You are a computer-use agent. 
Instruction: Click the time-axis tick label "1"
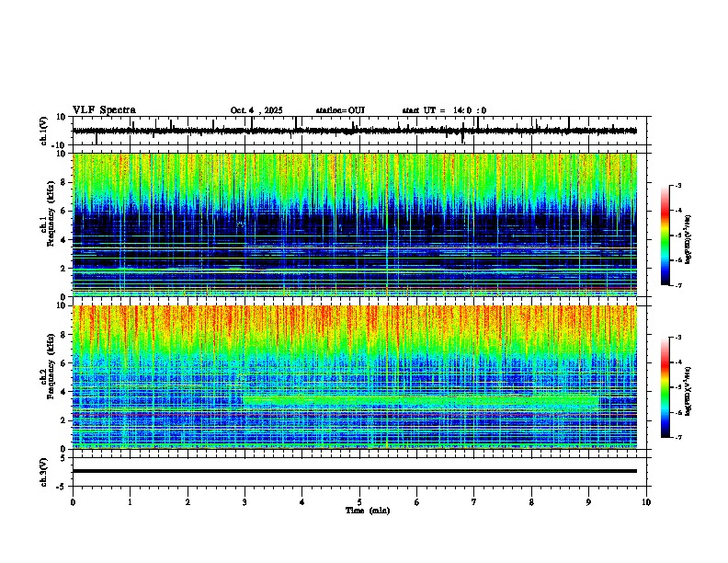[x=130, y=502]
